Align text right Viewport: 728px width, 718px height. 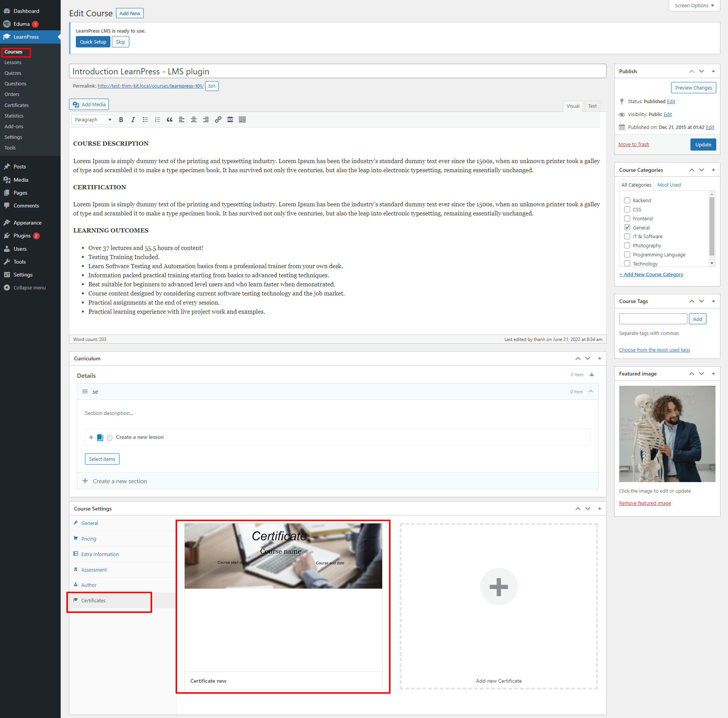[x=206, y=120]
